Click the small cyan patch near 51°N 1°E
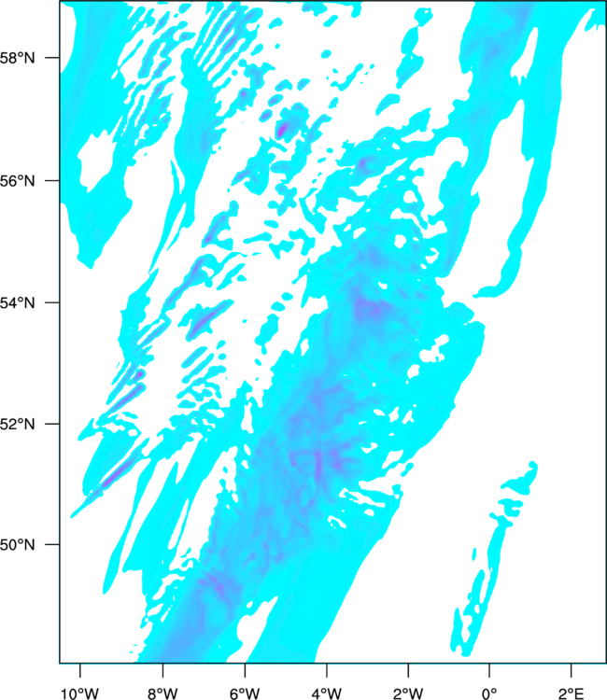The width and height of the screenshot is (607, 700). pyautogui.click(x=516, y=484)
